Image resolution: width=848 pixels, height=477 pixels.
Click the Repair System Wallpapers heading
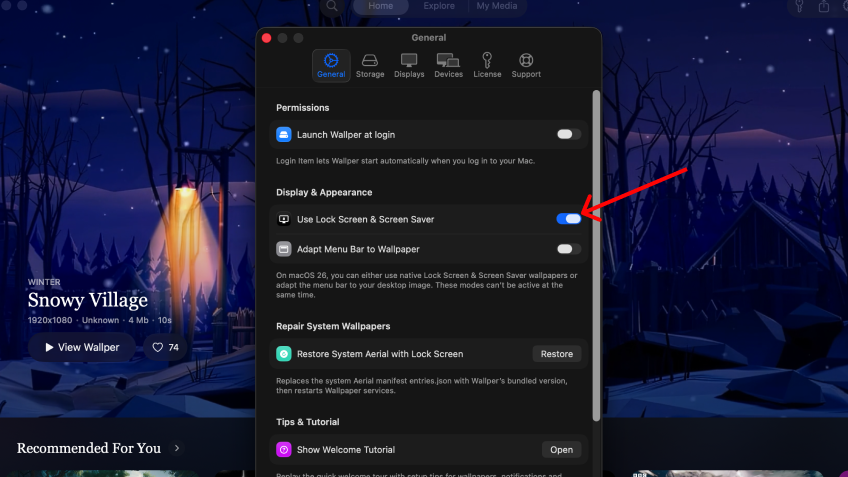coord(333,326)
